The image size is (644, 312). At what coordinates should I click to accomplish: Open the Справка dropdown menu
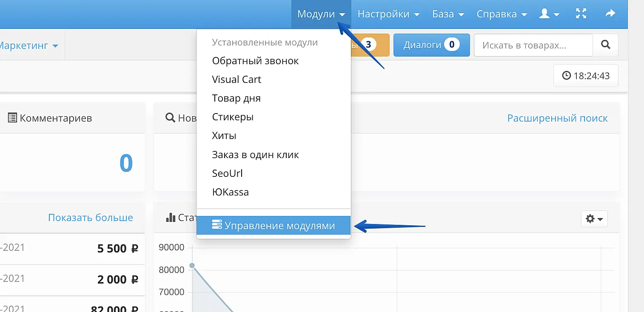point(502,14)
